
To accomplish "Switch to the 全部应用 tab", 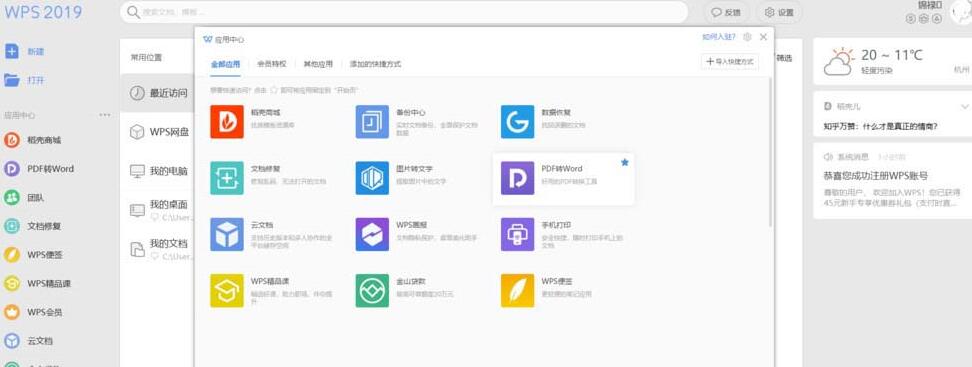I will pyautogui.click(x=226, y=64).
